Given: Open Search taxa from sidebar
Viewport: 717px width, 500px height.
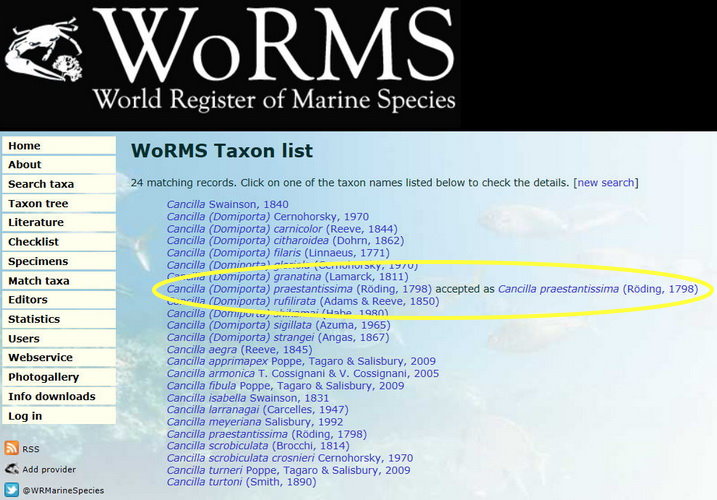Looking at the screenshot, I should (59, 184).
